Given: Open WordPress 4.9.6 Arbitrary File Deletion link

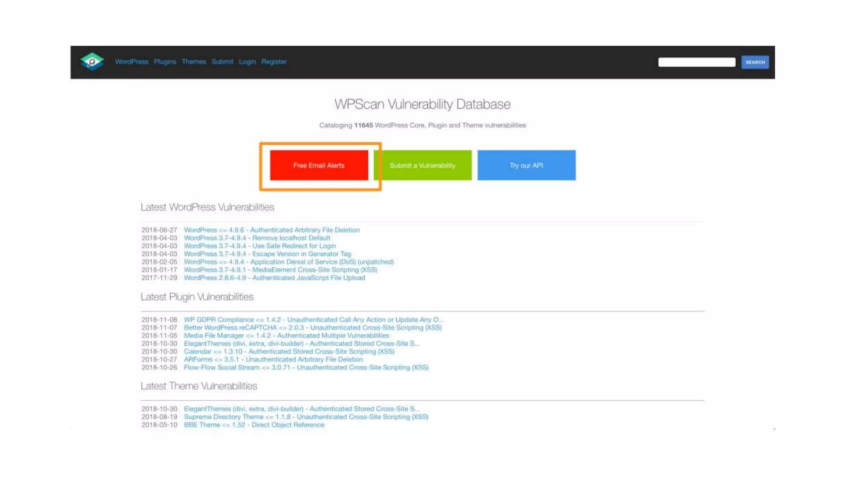Looking at the screenshot, I should [272, 230].
